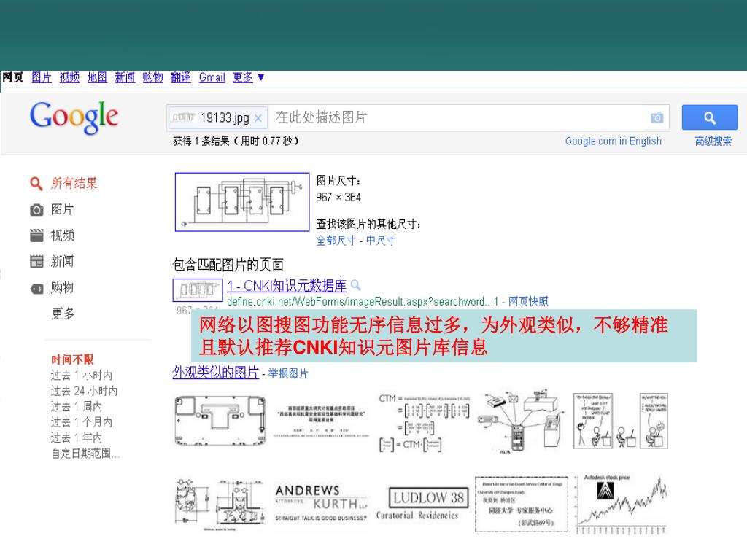This screenshot has height=560, width=747.
Task: Open the Andrews Kurth logo thumbnail
Action: point(321,503)
